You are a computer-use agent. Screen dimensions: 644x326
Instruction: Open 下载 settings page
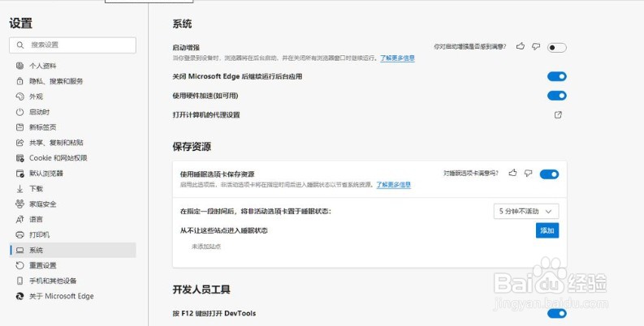(73, 189)
